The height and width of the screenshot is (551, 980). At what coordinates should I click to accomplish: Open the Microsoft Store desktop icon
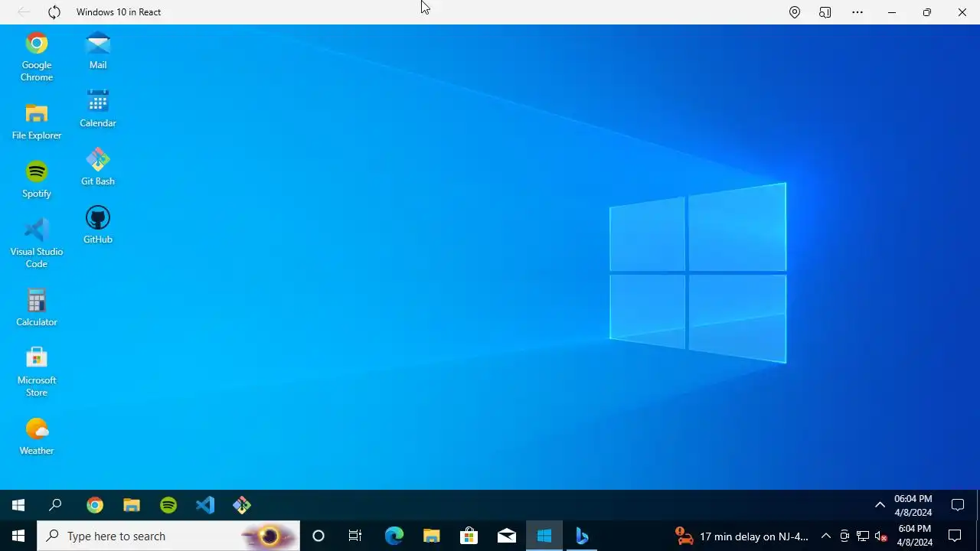click(37, 372)
